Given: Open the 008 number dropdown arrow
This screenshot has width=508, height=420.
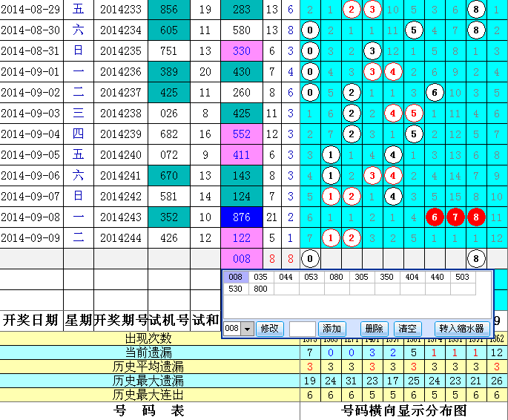Looking at the screenshot, I should (248, 329).
